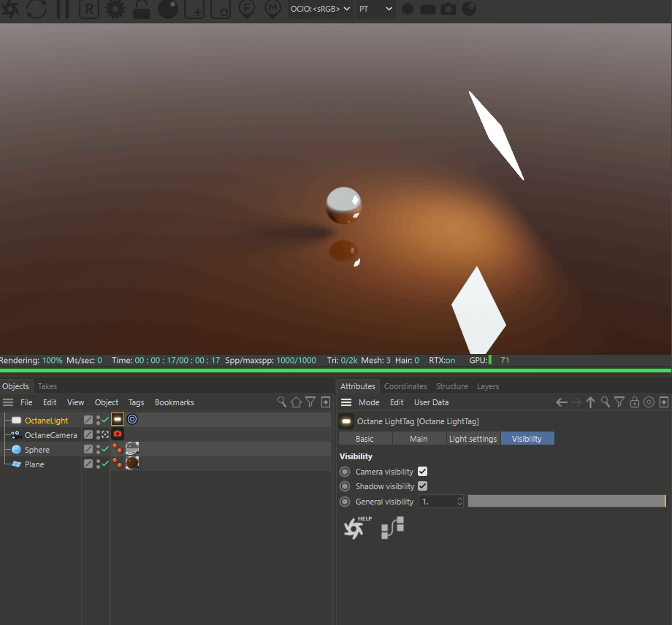Image resolution: width=672 pixels, height=625 pixels.
Task: Select the OctaneCamera object
Action: pos(50,435)
